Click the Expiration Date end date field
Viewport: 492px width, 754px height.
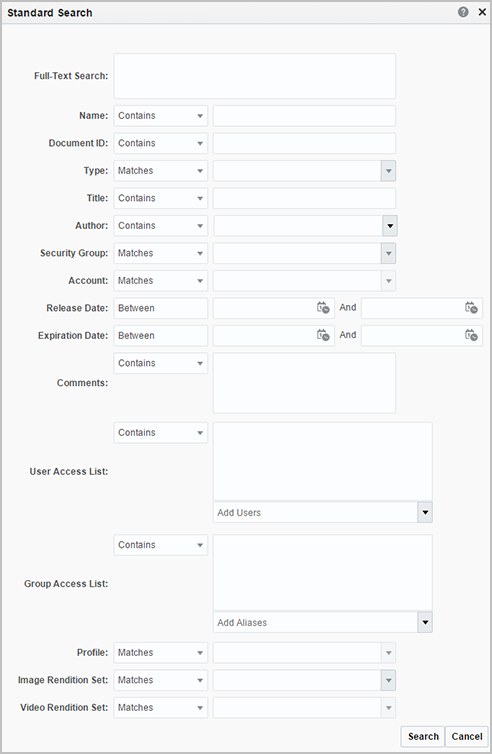click(x=422, y=335)
